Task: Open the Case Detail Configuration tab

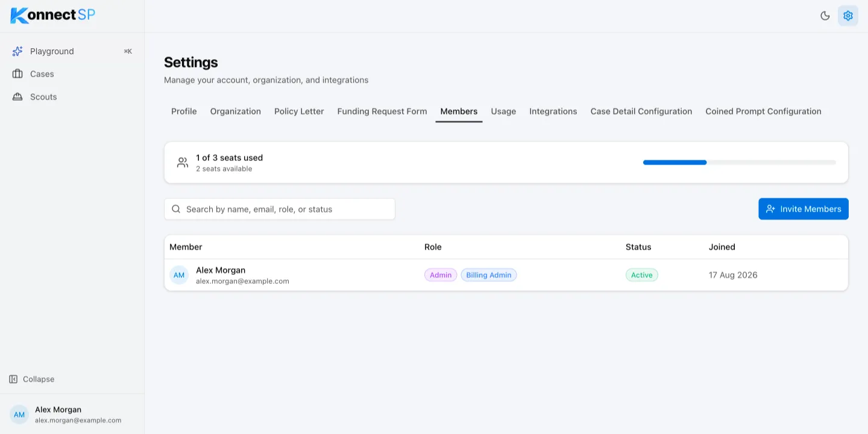Action: [641, 112]
